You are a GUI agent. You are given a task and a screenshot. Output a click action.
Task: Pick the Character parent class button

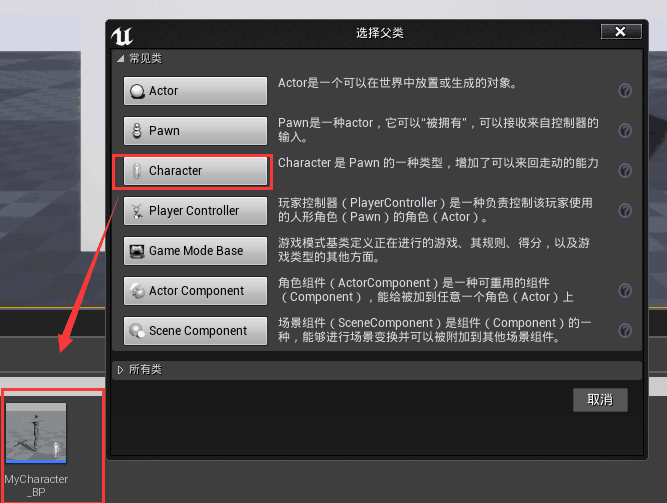(x=195, y=171)
